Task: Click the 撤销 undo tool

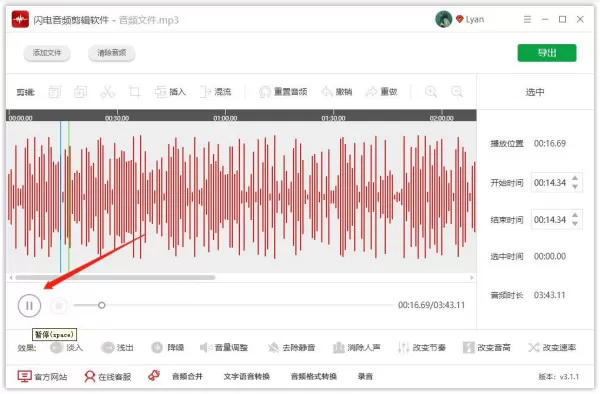Action: [336, 92]
